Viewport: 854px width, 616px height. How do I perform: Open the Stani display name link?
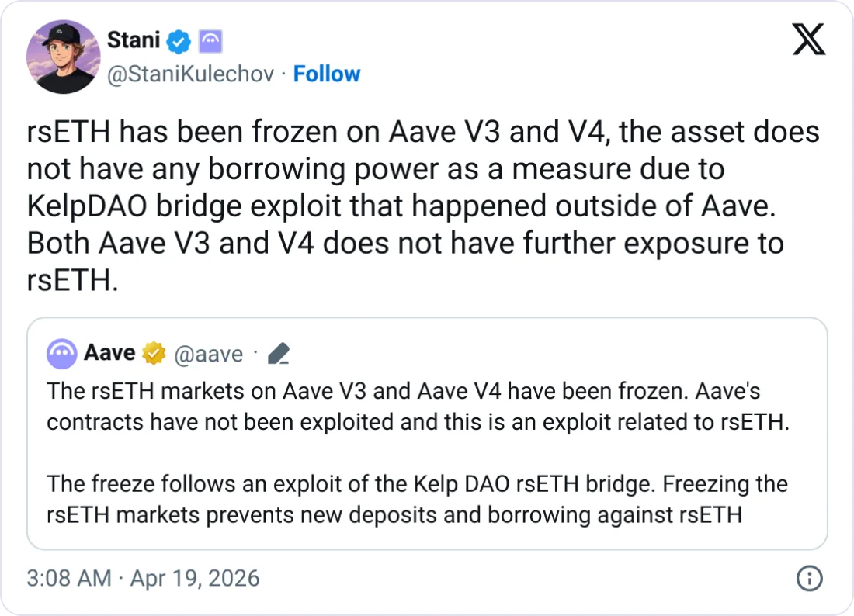point(134,41)
